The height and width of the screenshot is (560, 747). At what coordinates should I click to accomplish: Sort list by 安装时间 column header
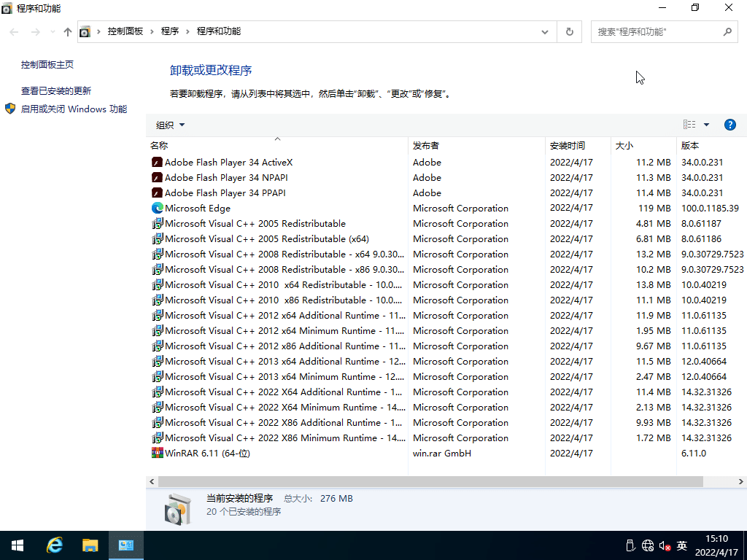tap(568, 146)
